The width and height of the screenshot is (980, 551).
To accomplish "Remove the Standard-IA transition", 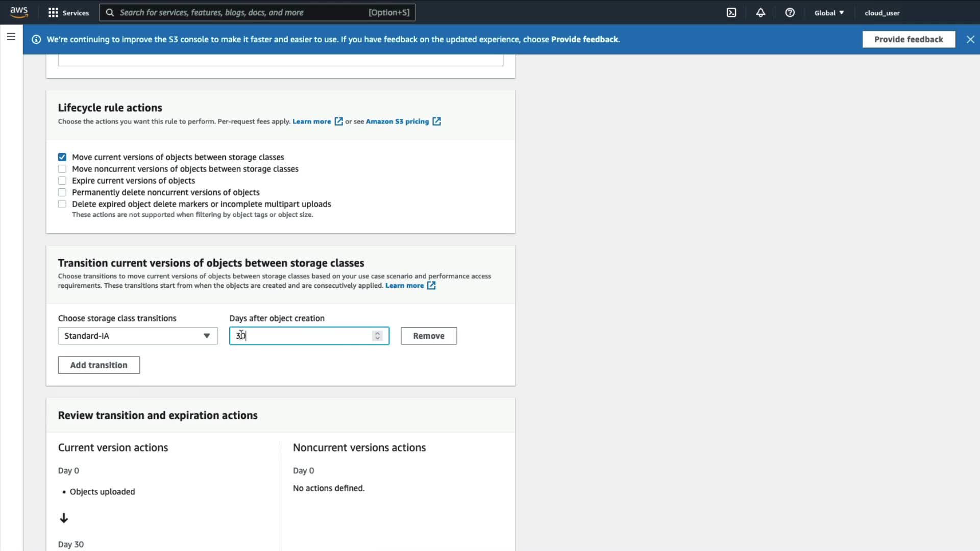I will (x=429, y=336).
